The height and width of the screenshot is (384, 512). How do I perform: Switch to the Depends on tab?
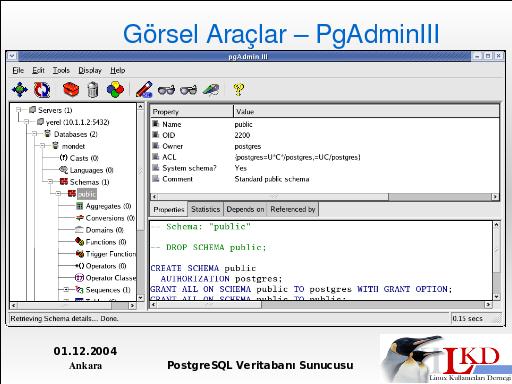(245, 209)
